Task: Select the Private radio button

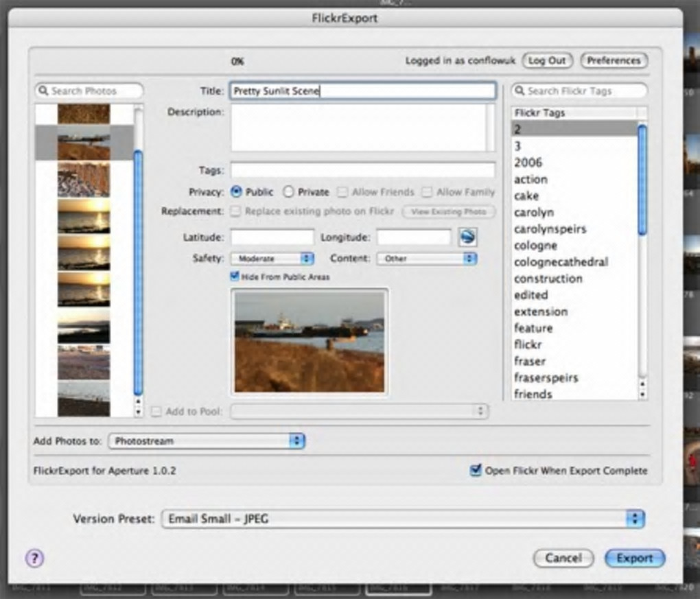Action: (x=288, y=192)
